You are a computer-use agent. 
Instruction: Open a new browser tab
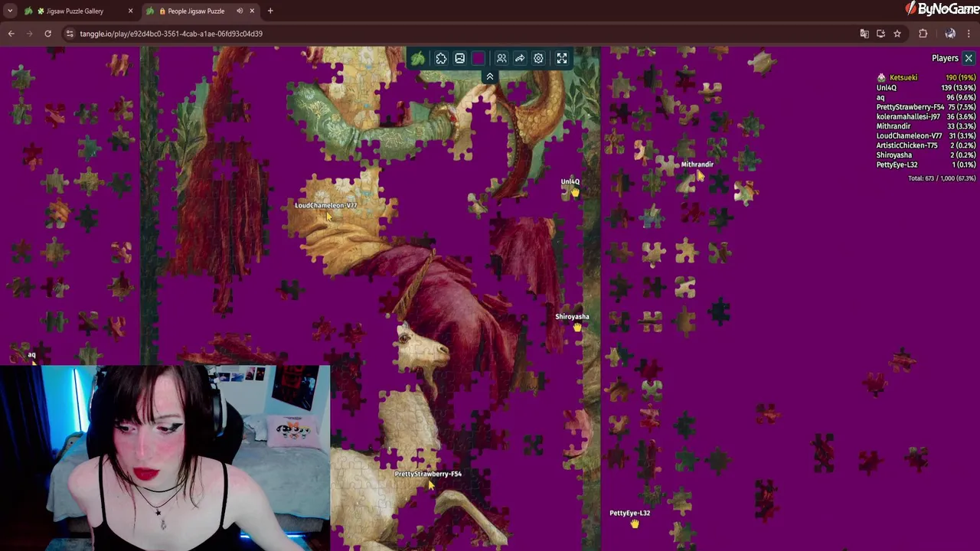point(270,11)
